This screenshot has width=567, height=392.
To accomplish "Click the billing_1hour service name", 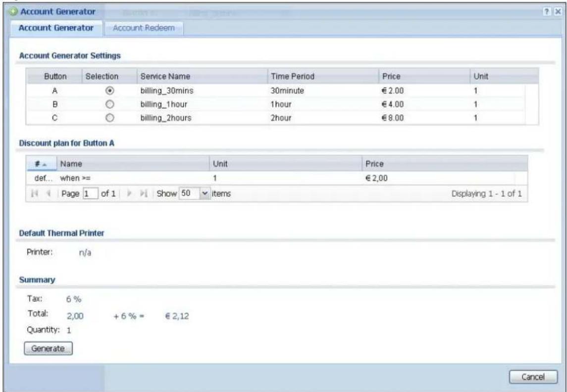I will click(164, 104).
